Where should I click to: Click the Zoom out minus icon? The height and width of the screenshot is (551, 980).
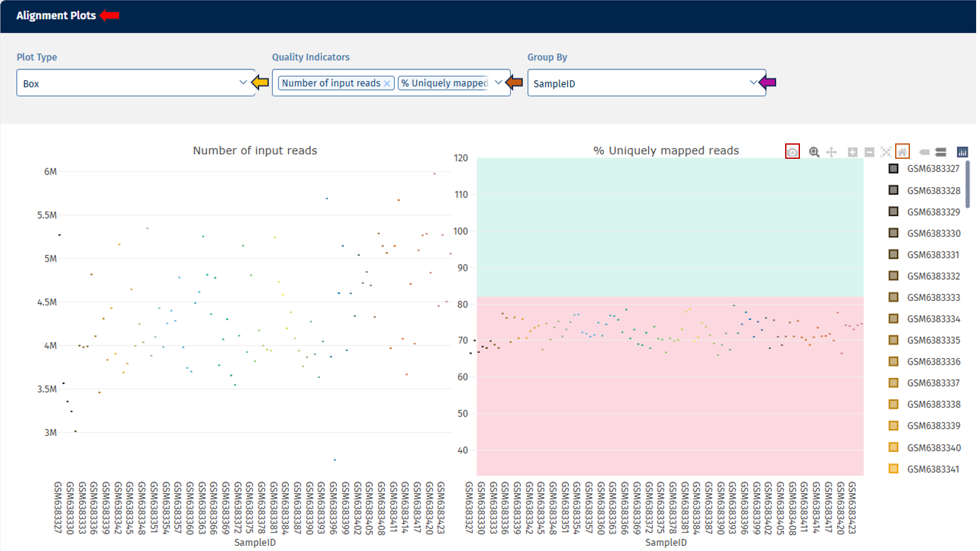(x=869, y=152)
